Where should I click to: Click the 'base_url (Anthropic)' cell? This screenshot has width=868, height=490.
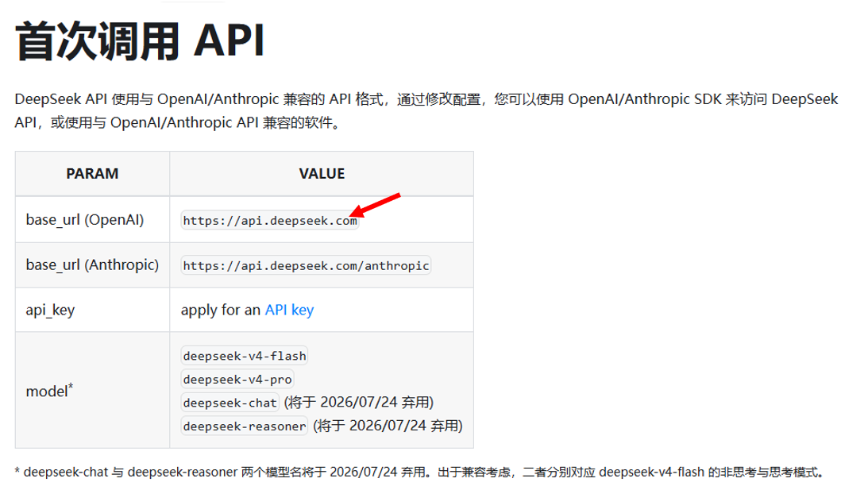pyautogui.click(x=92, y=264)
